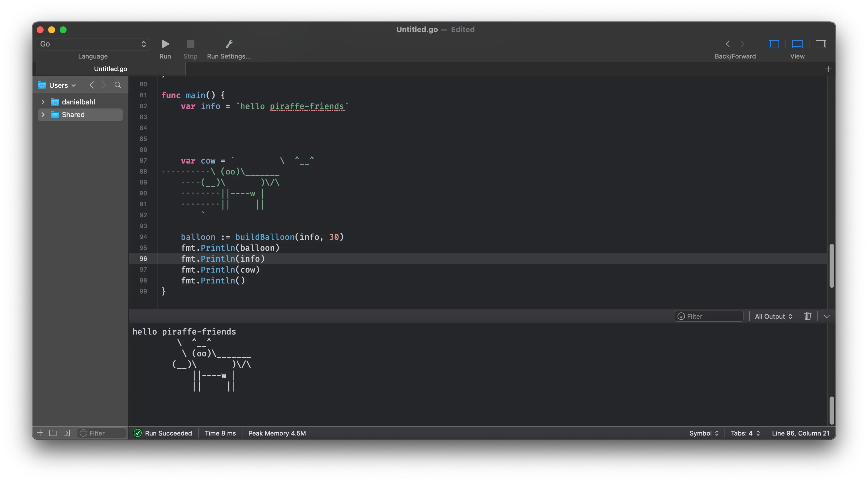Clear console output with the trash icon

[x=807, y=316]
